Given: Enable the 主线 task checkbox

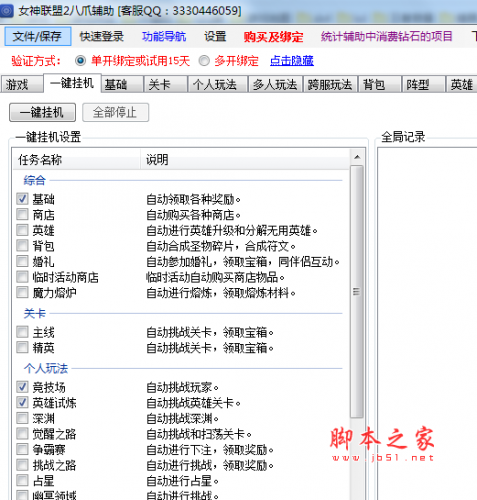Looking at the screenshot, I should point(22,332).
